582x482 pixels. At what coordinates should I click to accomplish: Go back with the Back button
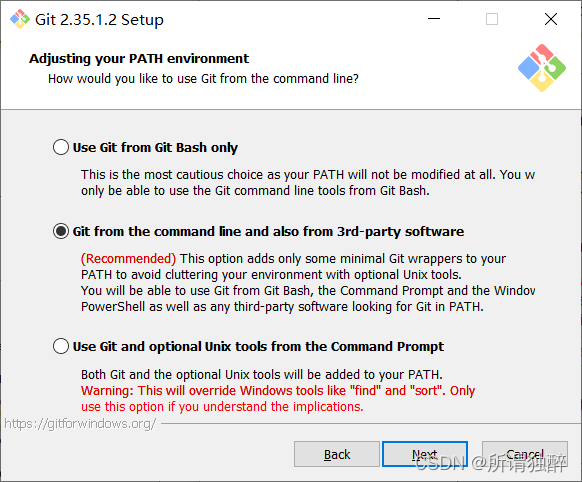(337, 454)
